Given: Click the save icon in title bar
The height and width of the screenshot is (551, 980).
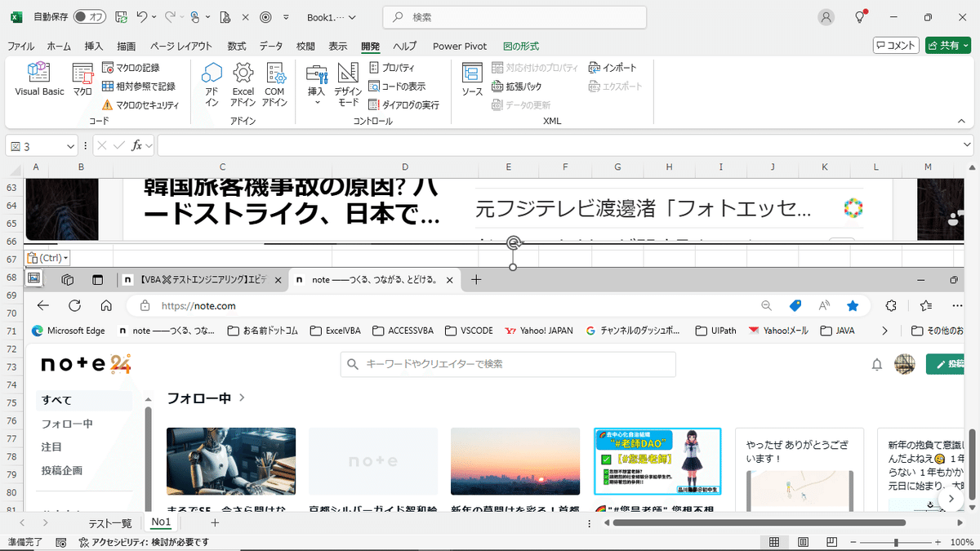Looking at the screenshot, I should [x=121, y=17].
